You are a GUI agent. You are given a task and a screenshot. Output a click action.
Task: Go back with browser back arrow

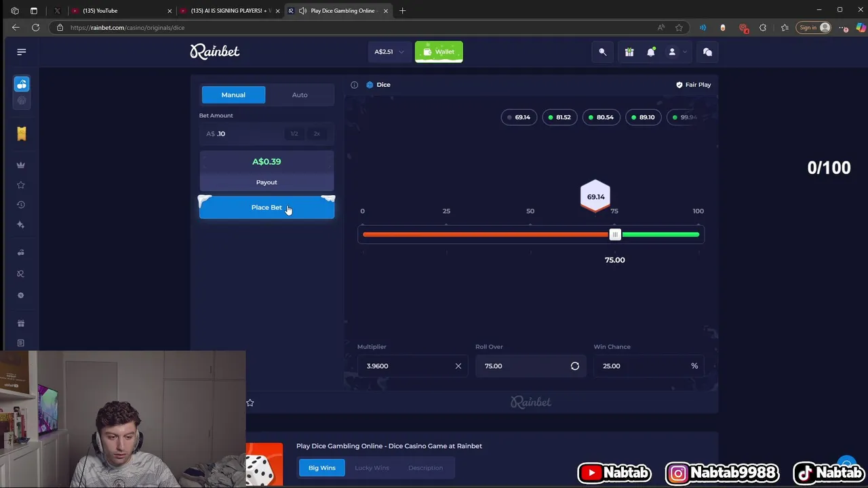point(16,28)
